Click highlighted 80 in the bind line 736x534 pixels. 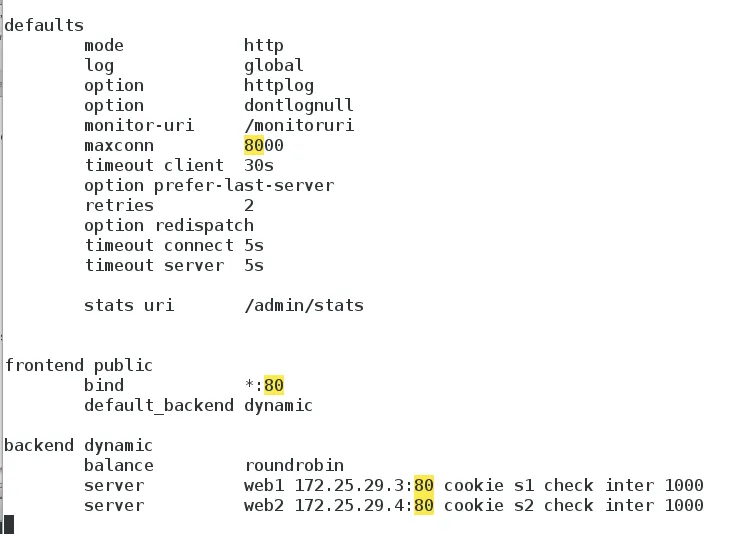click(274, 385)
